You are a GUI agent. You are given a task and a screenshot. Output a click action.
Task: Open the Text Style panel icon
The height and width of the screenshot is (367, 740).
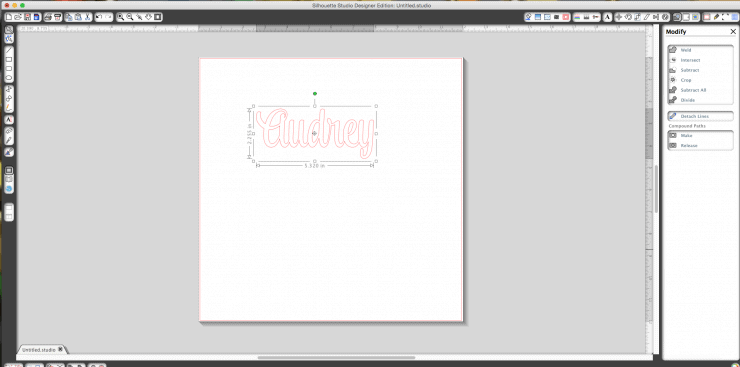[x=607, y=17]
